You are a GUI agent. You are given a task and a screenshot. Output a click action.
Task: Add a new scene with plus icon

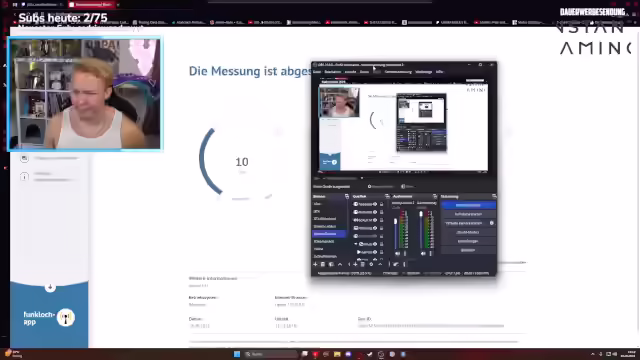pyautogui.click(x=315, y=264)
